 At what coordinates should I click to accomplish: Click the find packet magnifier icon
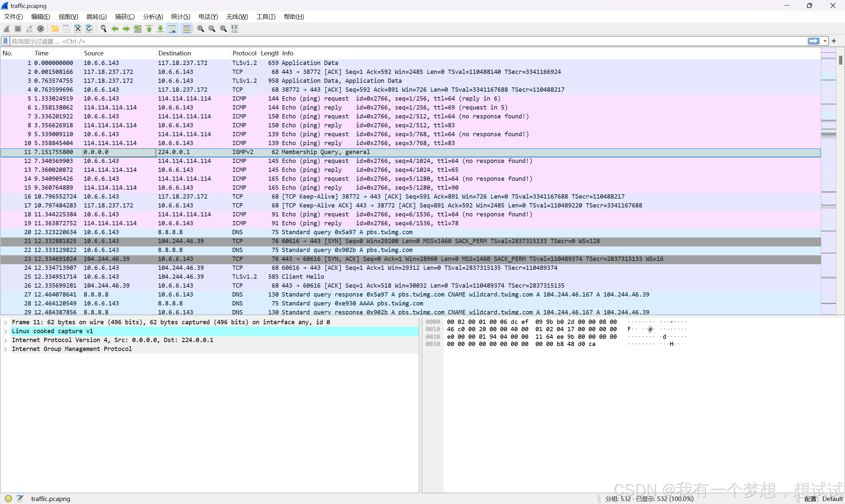click(x=104, y=29)
